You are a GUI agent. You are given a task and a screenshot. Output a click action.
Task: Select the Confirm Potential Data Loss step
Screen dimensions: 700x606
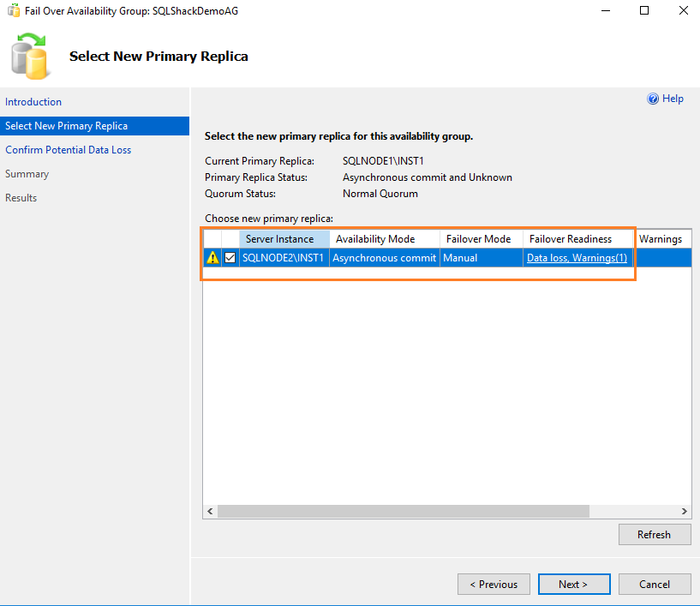[68, 149]
